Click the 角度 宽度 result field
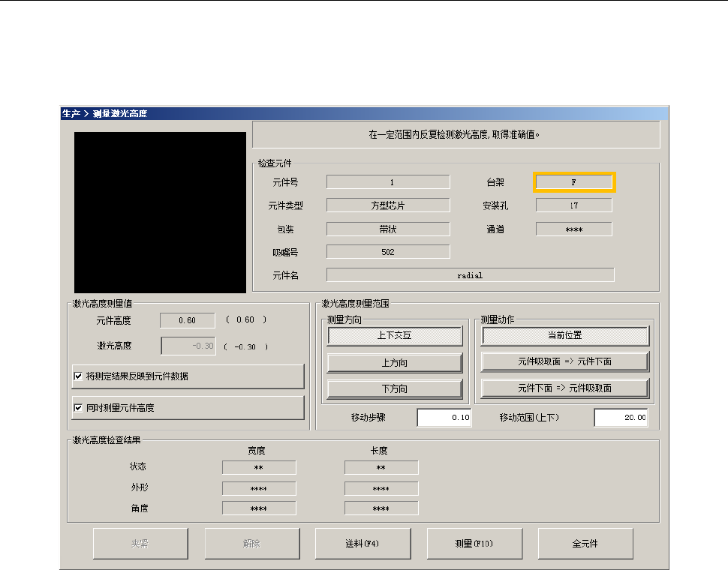This screenshot has width=728, height=570. pyautogui.click(x=259, y=508)
